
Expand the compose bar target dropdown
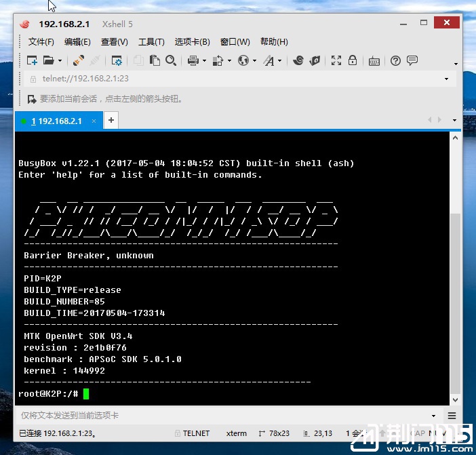(x=433, y=416)
